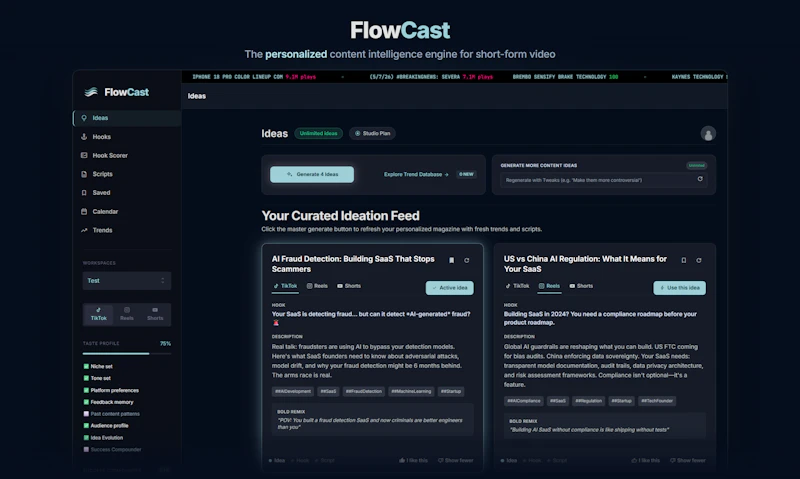The height and width of the screenshot is (479, 800).
Task: Follow the Explore Trend Database link
Action: pos(416,174)
